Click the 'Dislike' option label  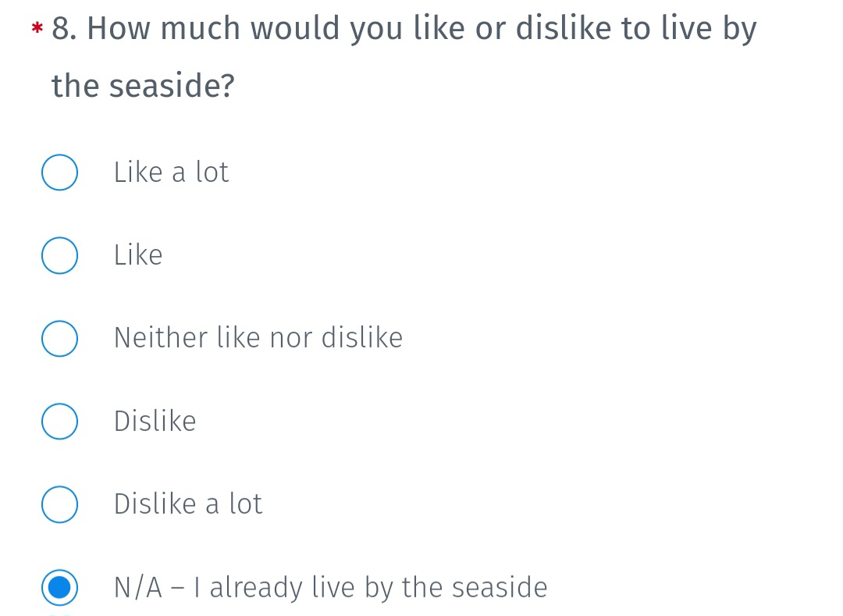pyautogui.click(x=155, y=421)
